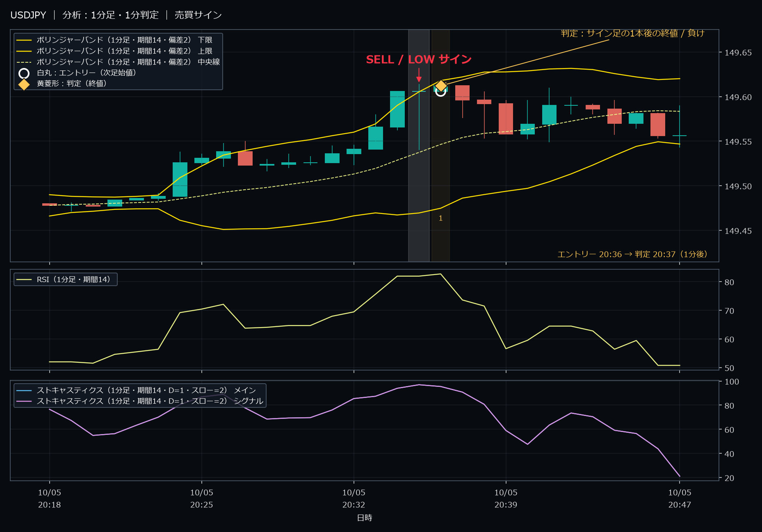Click the 149.45 price axis label
762x532 pixels.
738,231
